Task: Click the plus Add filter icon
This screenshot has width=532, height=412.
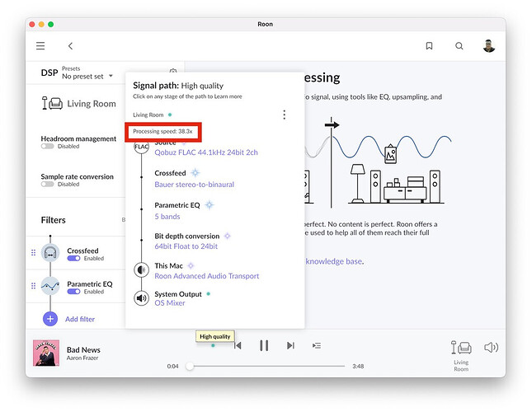Action: (x=50, y=319)
